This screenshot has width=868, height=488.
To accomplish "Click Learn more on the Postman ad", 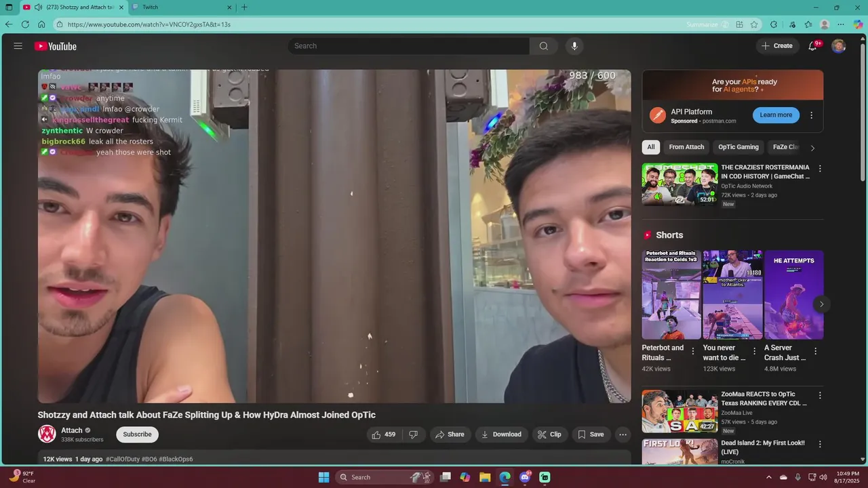I will [776, 115].
